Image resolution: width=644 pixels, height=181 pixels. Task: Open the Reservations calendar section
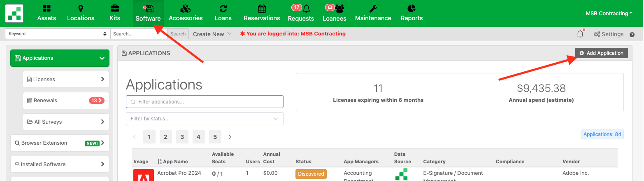click(x=262, y=13)
